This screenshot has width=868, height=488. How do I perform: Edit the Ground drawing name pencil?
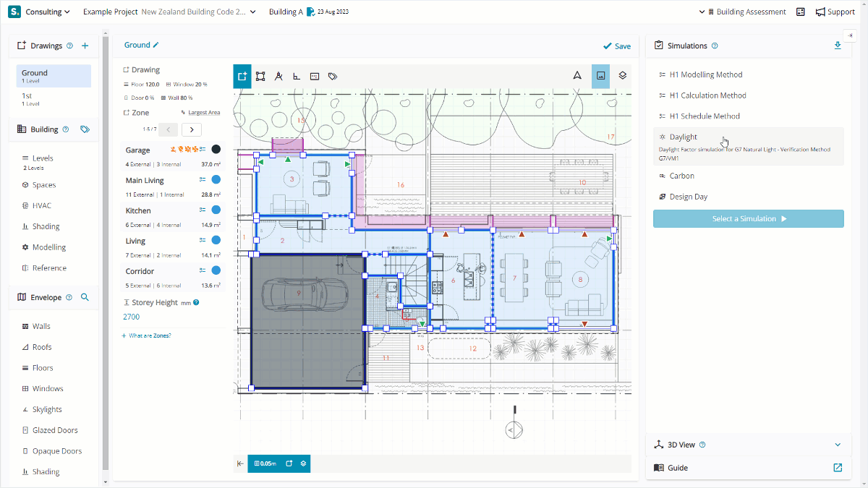(x=156, y=45)
